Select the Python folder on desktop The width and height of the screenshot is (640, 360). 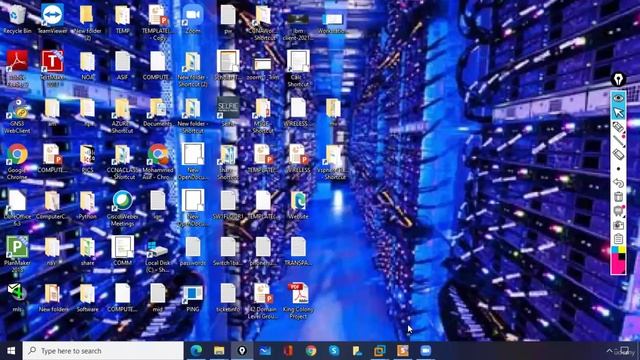tap(87, 205)
